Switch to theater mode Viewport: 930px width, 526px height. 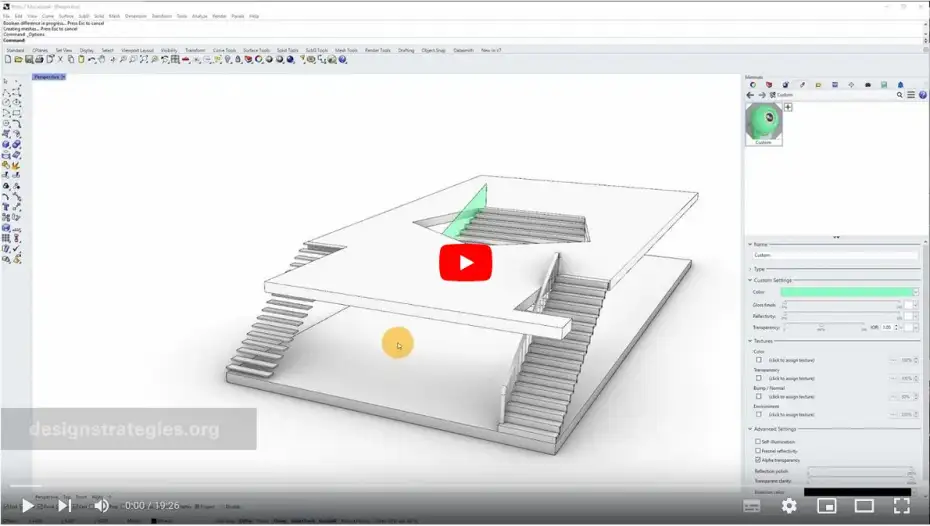pos(864,506)
